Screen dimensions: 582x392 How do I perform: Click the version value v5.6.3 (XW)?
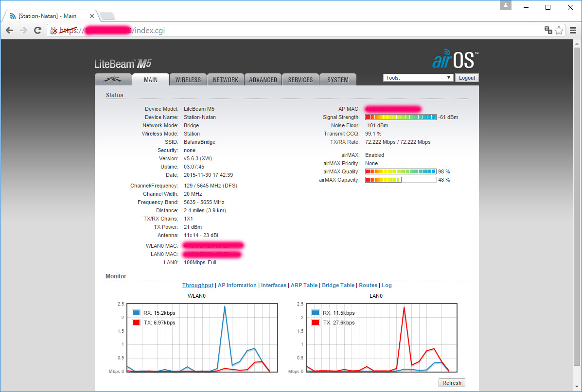coord(198,158)
